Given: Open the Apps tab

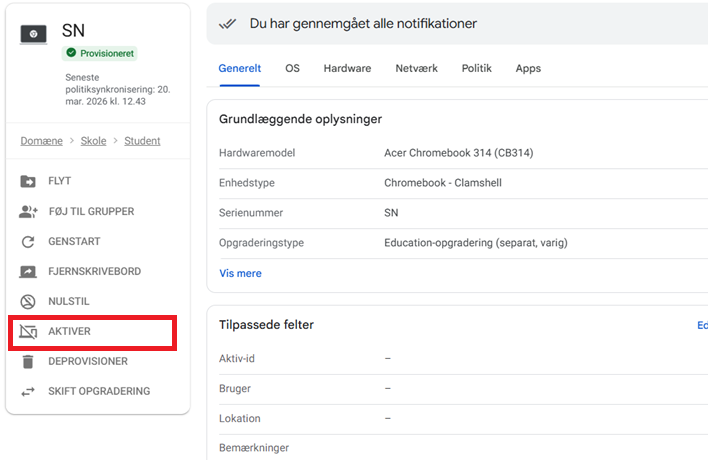Looking at the screenshot, I should click(528, 68).
